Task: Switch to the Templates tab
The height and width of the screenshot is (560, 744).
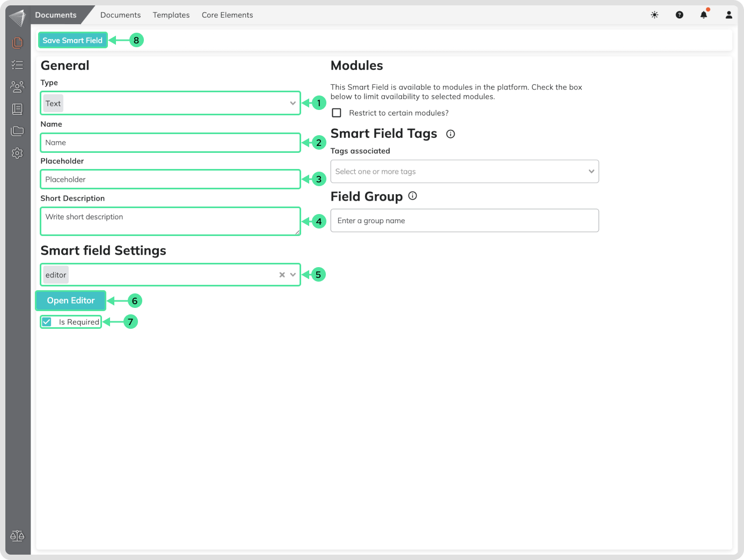Action: 171,15
